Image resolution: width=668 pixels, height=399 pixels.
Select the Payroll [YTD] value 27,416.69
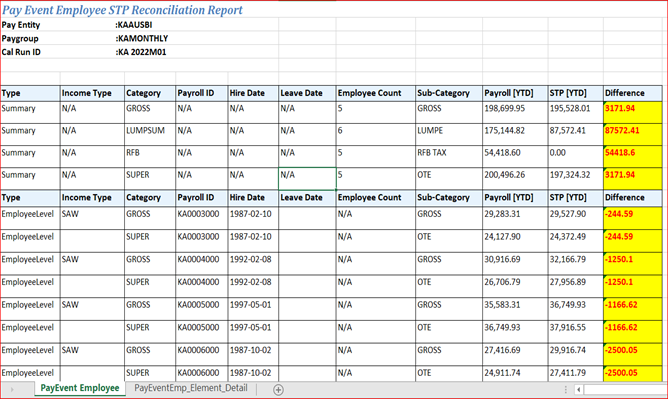click(515, 354)
